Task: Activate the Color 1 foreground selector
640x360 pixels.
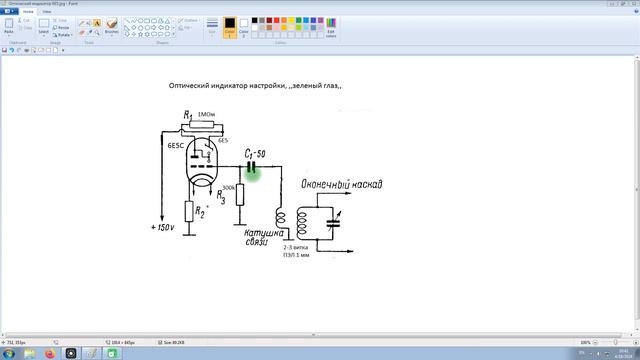Action: (230, 27)
